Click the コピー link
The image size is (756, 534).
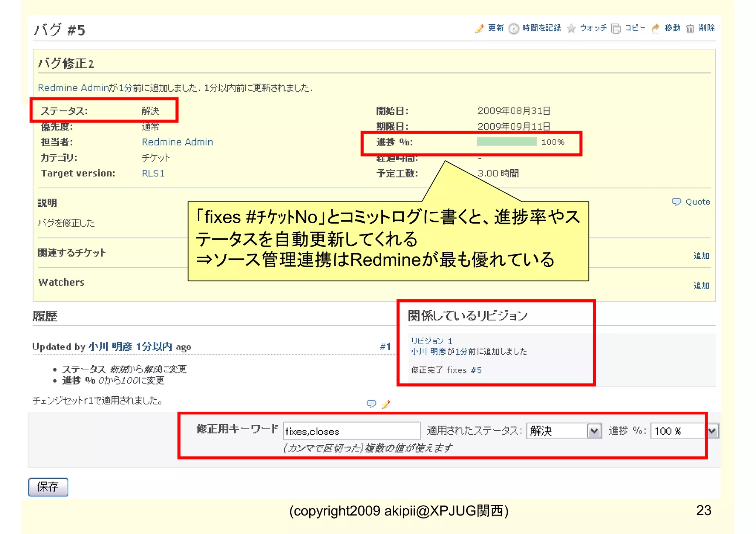pyautogui.click(x=635, y=28)
